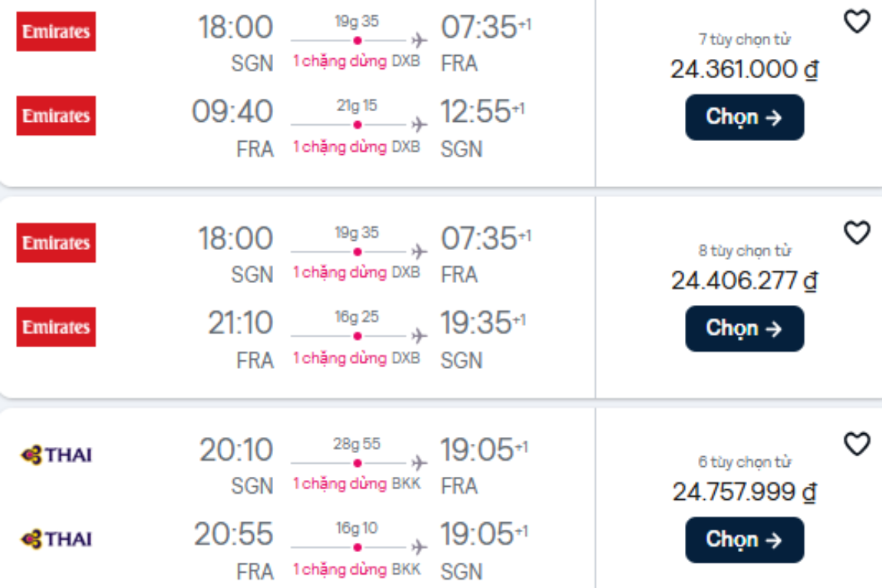
Task: Click Thai logo on 20:55 FRA return
Action: pos(56,538)
